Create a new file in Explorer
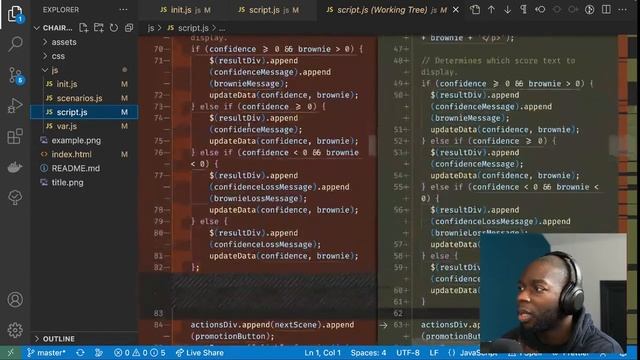This screenshot has width=640, height=360. point(83,28)
